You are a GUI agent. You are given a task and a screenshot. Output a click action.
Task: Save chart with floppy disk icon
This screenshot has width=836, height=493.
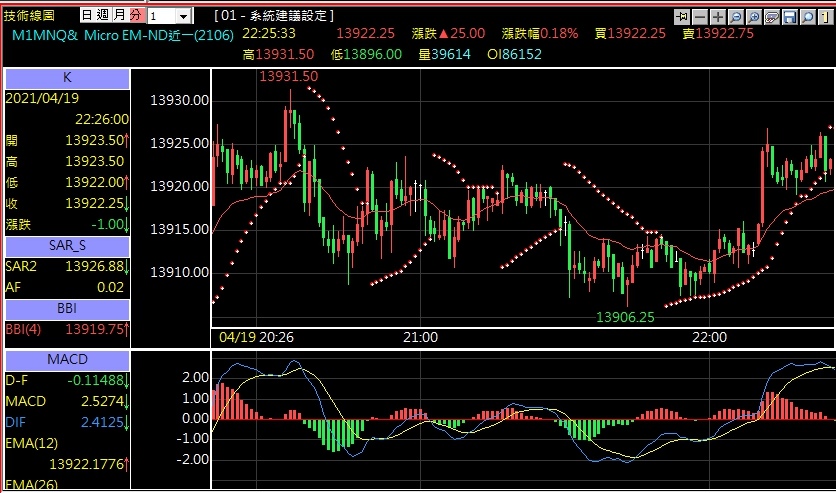[x=790, y=17]
